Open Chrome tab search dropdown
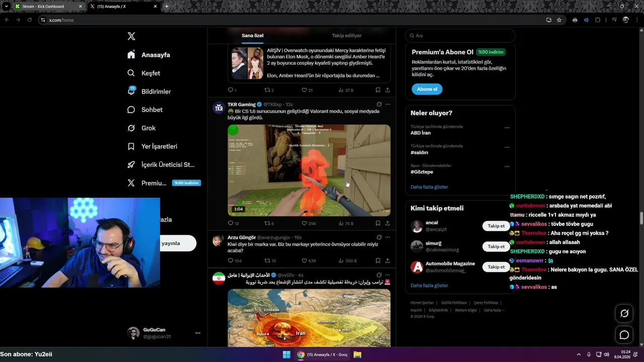This screenshot has height=362, width=644. (6, 7)
